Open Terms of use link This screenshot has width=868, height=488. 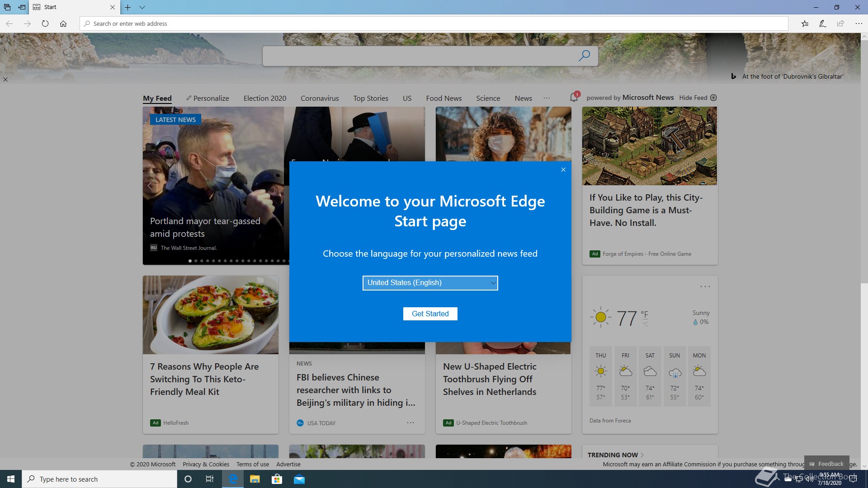(252, 464)
